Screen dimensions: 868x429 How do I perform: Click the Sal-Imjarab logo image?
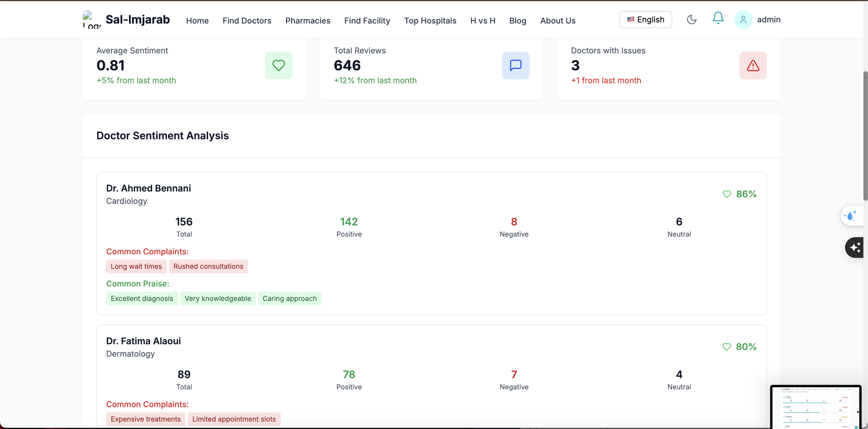tap(91, 19)
